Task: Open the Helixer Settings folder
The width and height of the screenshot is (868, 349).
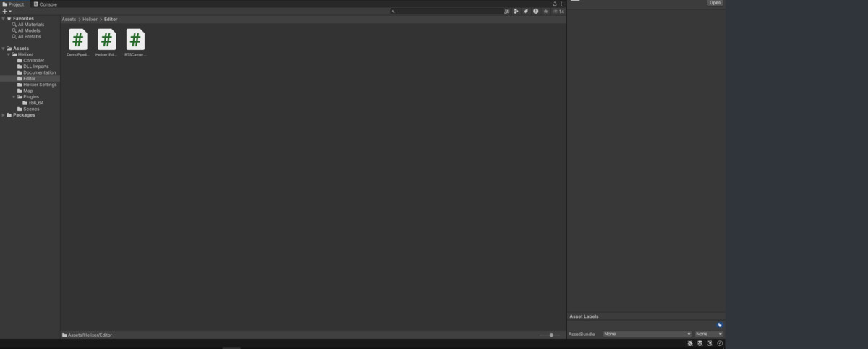Action: click(x=37, y=85)
